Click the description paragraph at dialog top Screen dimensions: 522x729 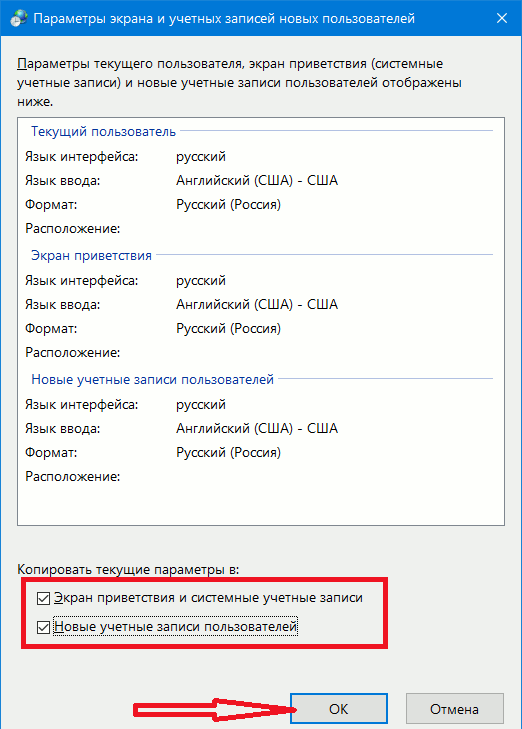click(239, 83)
